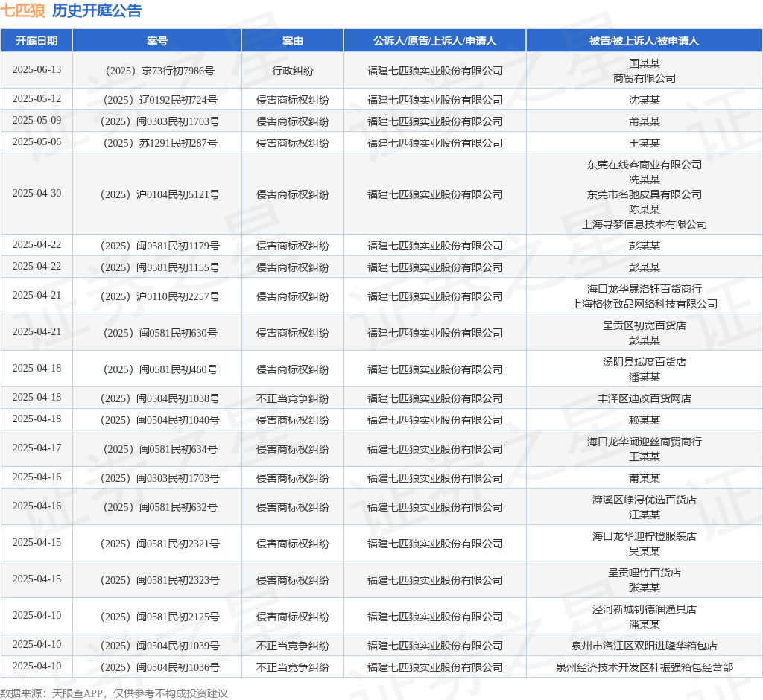Click defendant 江某某

[645, 515]
